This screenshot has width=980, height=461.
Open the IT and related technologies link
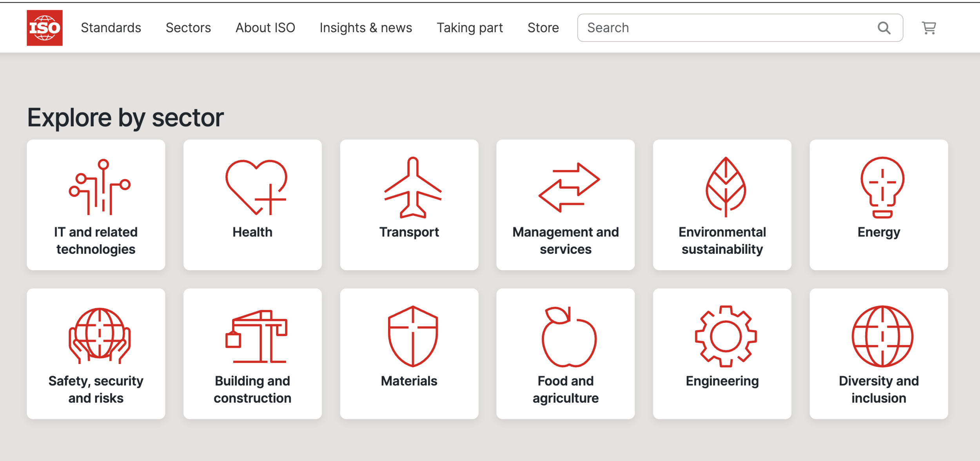96,240
